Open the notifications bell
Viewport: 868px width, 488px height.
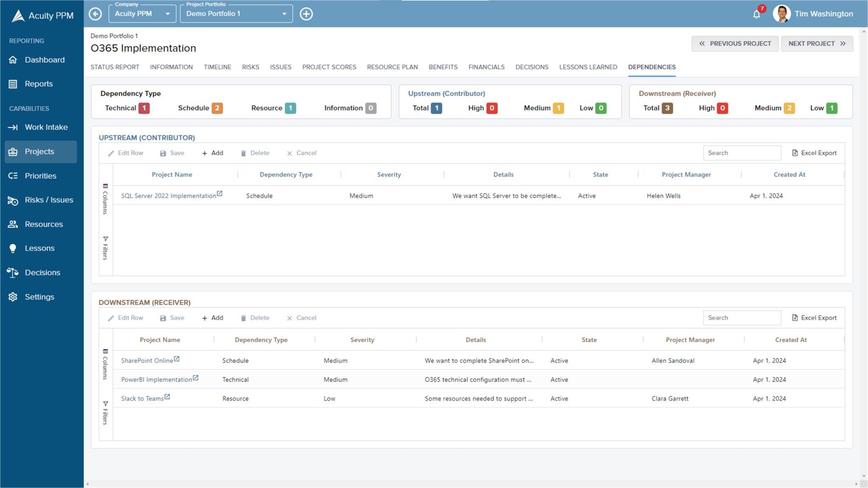(756, 14)
